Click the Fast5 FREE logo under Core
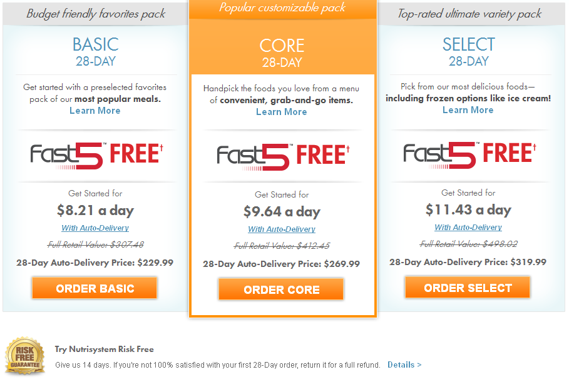 (x=283, y=157)
